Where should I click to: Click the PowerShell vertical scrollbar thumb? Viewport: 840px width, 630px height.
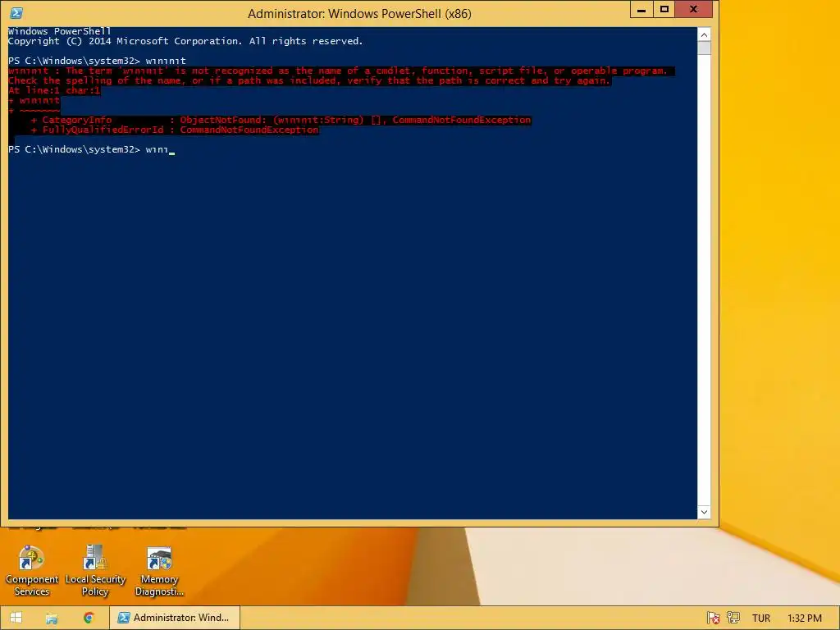coord(704,48)
